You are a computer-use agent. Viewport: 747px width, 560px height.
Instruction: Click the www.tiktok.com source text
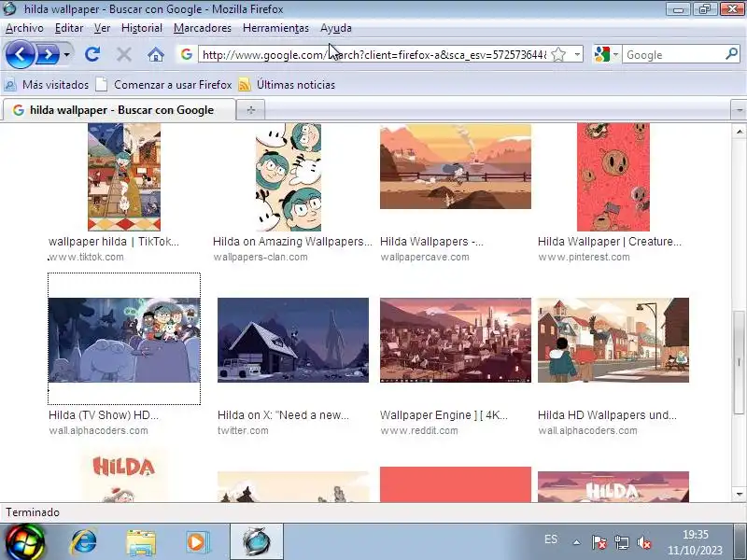pos(86,258)
